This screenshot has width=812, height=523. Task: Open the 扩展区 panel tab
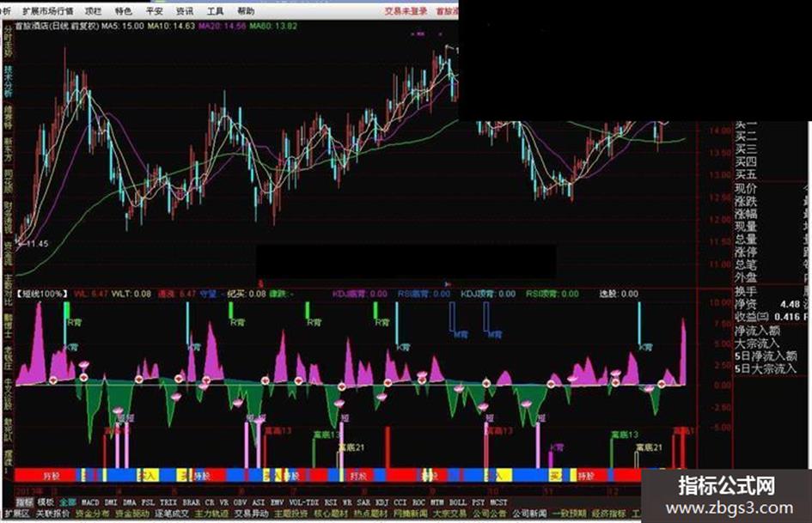tap(17, 514)
